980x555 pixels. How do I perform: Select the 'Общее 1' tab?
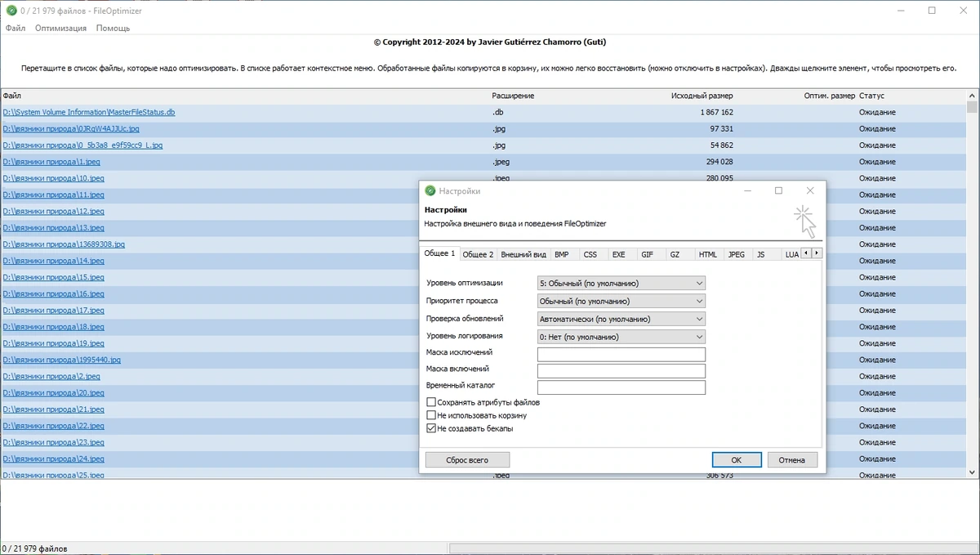pos(439,253)
